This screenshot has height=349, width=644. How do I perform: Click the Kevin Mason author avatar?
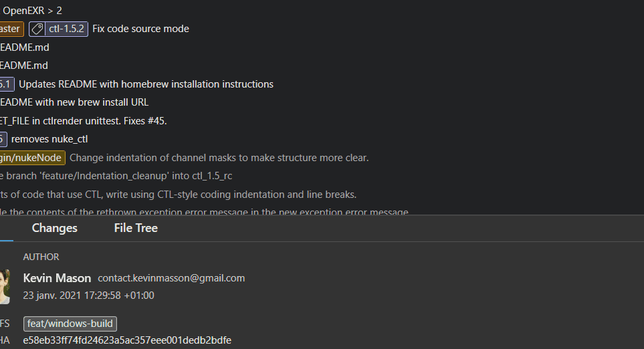[x=4, y=286]
